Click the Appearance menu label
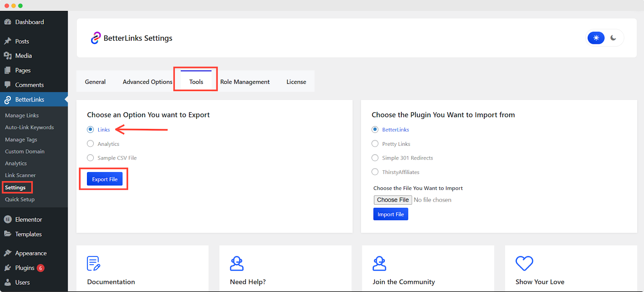 31,253
